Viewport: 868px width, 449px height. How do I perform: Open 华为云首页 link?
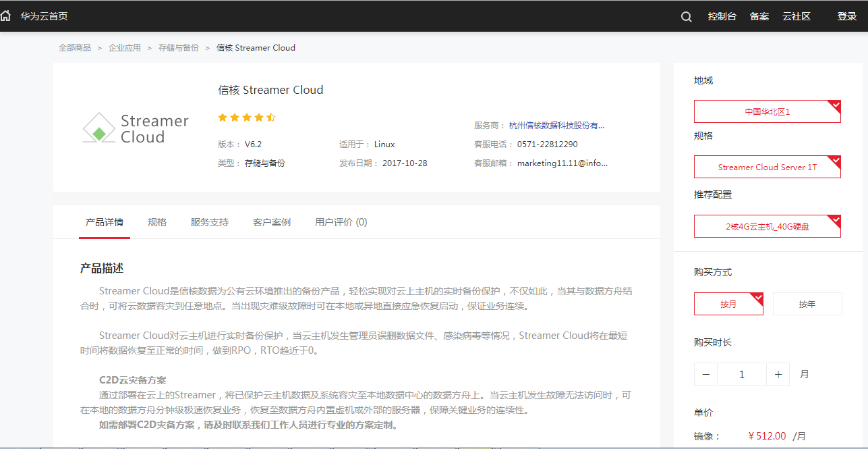click(44, 16)
